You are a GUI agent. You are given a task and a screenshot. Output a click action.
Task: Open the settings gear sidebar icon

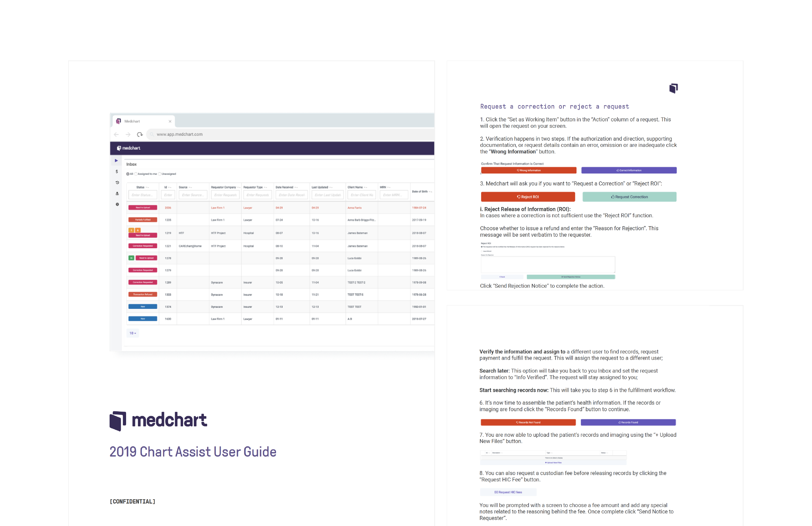(x=117, y=205)
